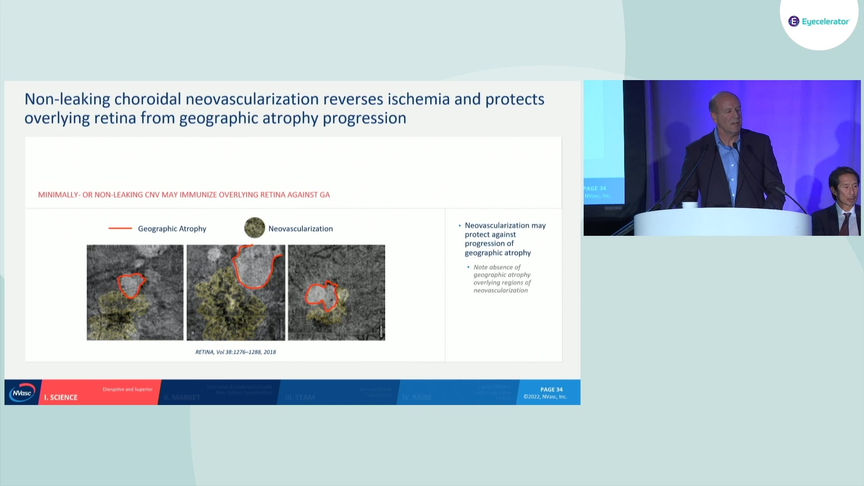Click the Neovascularization legend circle icon

(x=255, y=228)
